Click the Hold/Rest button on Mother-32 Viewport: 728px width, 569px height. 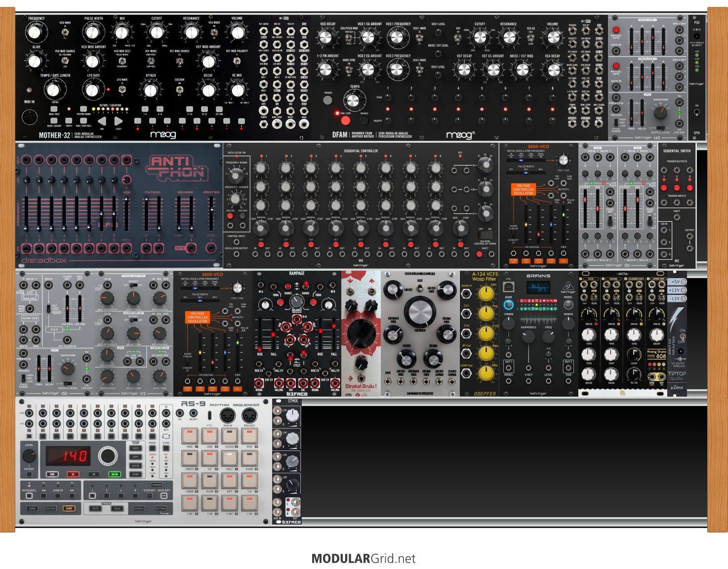pyautogui.click(x=54, y=109)
